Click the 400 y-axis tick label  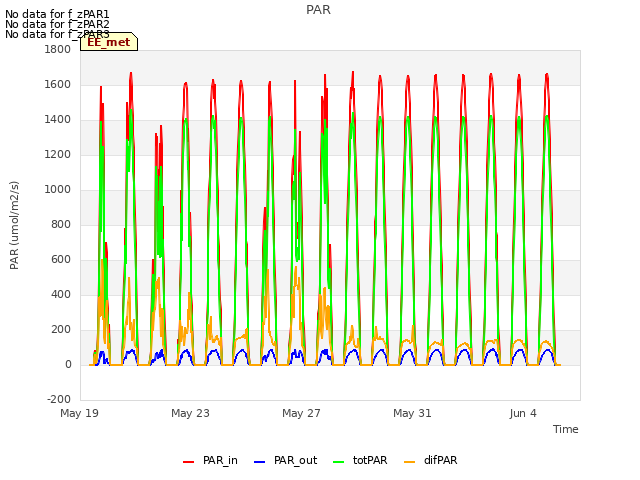pos(61,295)
